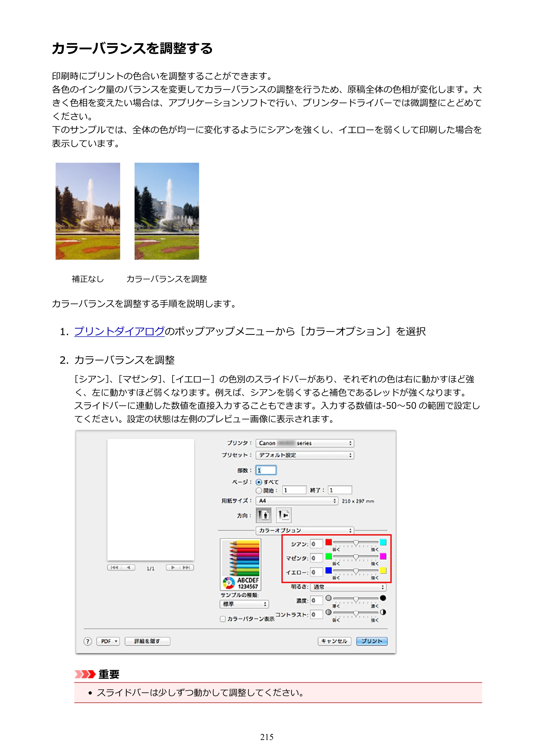Viewport: 534px width, 756px height.
Task: Click the yellow swatch at slider end
Action: (x=383, y=570)
